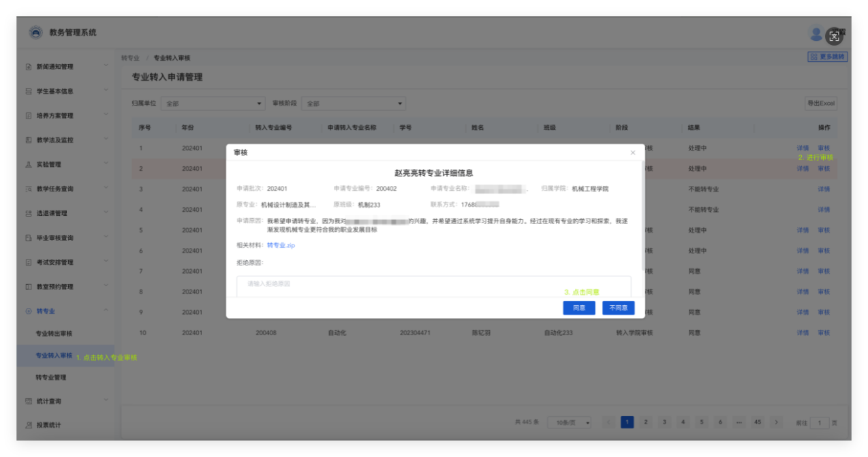This screenshot has height=457, width=868.
Task: Click the 选退课管理 sidebar icon
Action: click(x=29, y=214)
